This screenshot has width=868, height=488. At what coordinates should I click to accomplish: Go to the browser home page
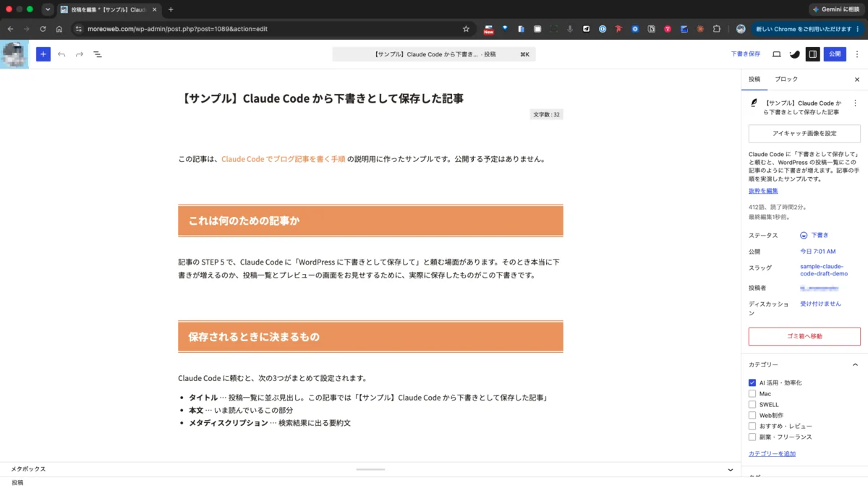click(59, 29)
